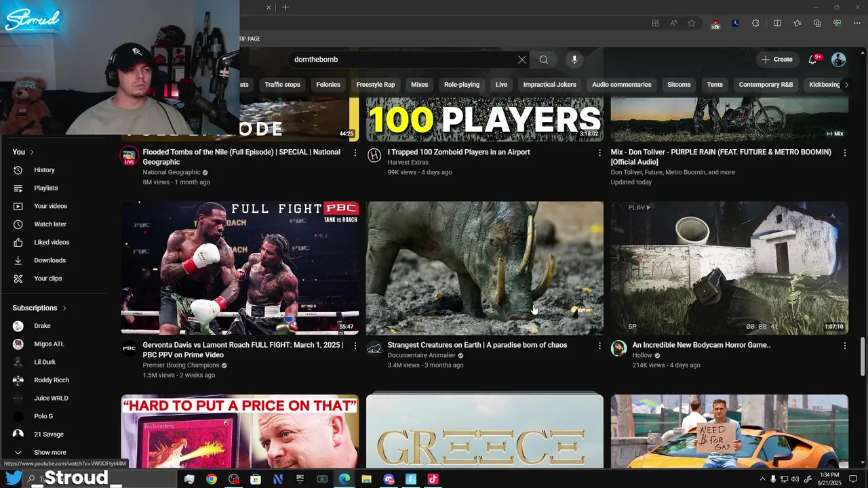The width and height of the screenshot is (868, 488).
Task: Select the Contemporary R&B filter chip
Action: point(766,85)
